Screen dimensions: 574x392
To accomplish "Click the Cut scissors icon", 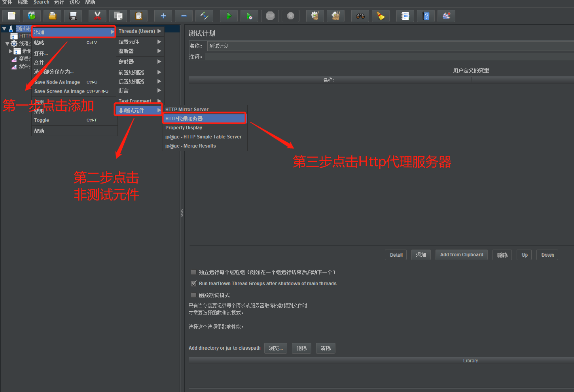I will pos(98,16).
